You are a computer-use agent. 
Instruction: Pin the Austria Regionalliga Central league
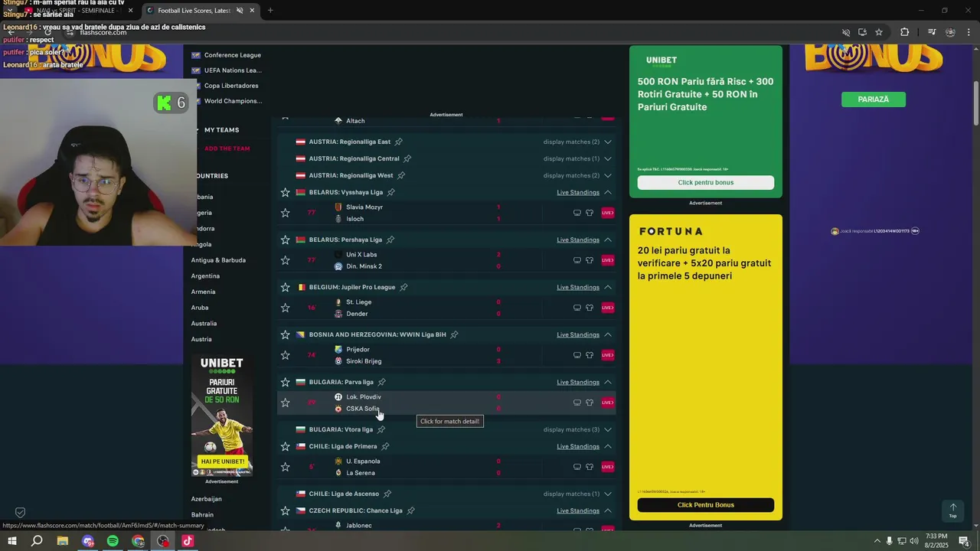click(x=407, y=158)
